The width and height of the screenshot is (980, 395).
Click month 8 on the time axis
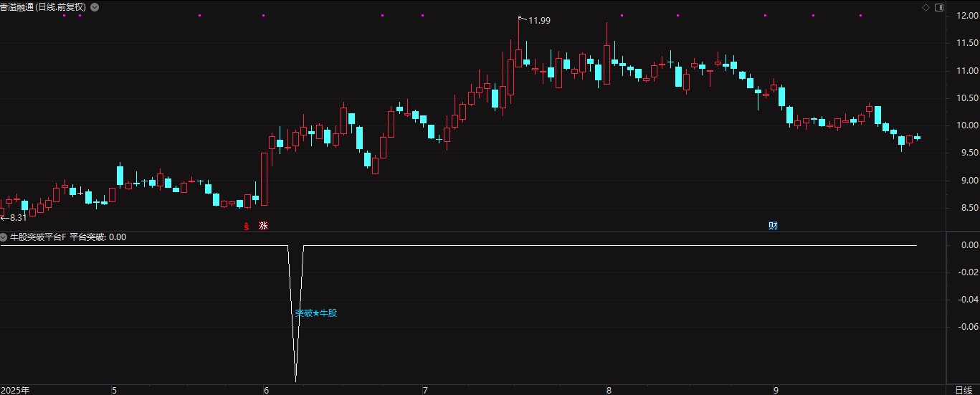click(x=609, y=391)
